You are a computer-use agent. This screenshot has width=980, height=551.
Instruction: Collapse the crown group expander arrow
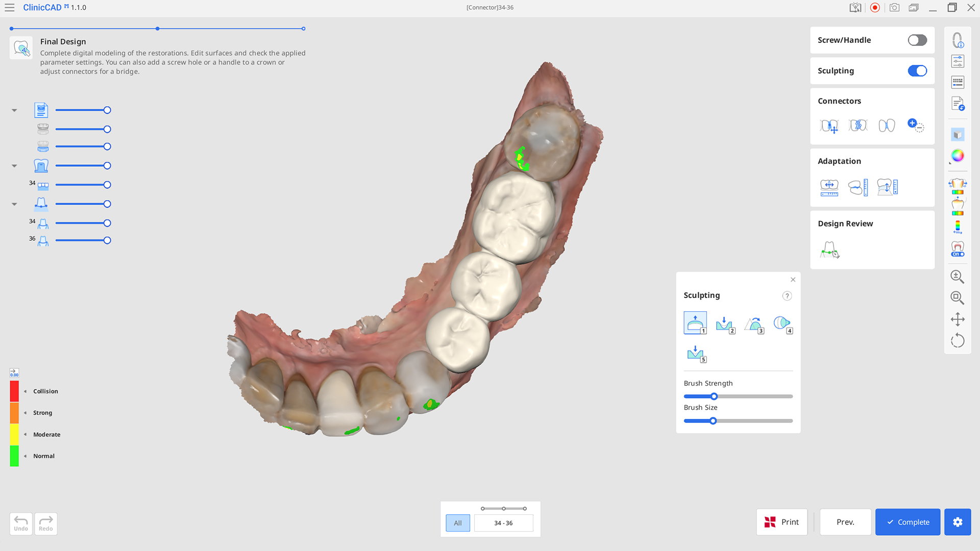click(14, 166)
